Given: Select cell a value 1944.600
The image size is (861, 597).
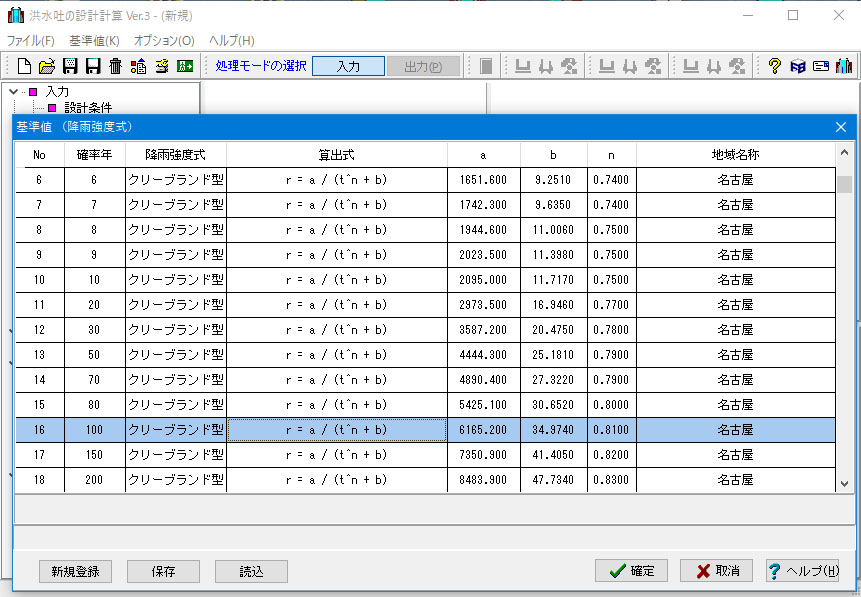Looking at the screenshot, I should click(x=483, y=230).
